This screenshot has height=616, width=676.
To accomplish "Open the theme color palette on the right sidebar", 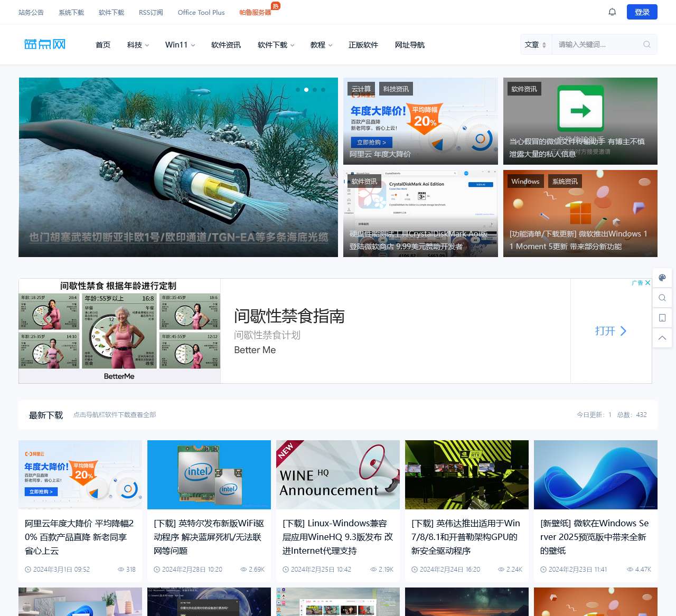I will (662, 277).
